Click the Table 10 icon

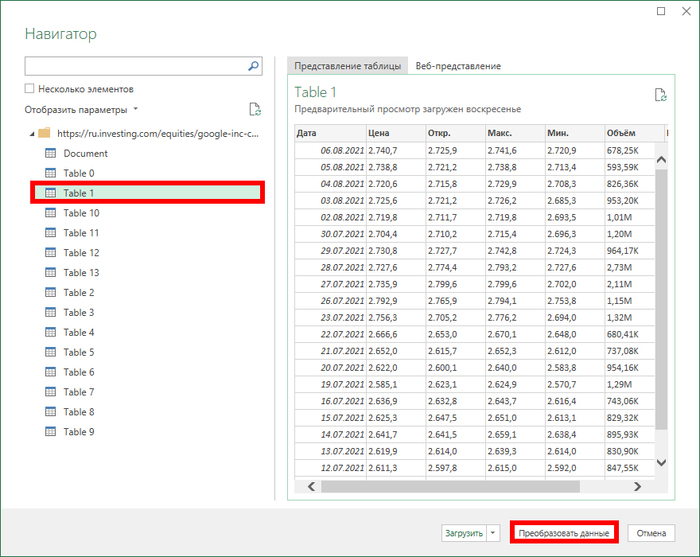50,213
